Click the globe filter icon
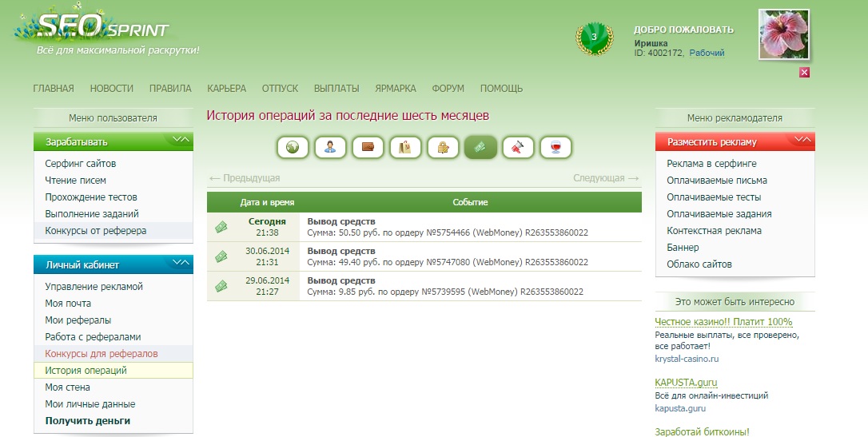 pyautogui.click(x=293, y=147)
